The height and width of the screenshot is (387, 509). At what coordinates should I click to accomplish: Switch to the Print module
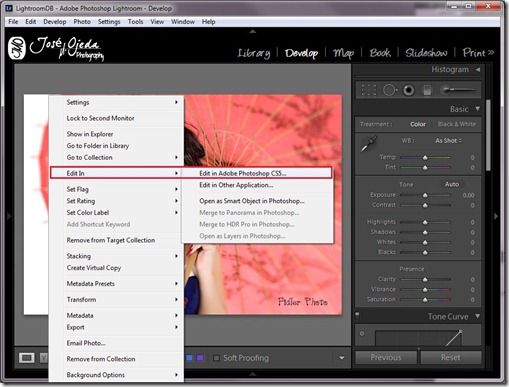click(x=474, y=53)
